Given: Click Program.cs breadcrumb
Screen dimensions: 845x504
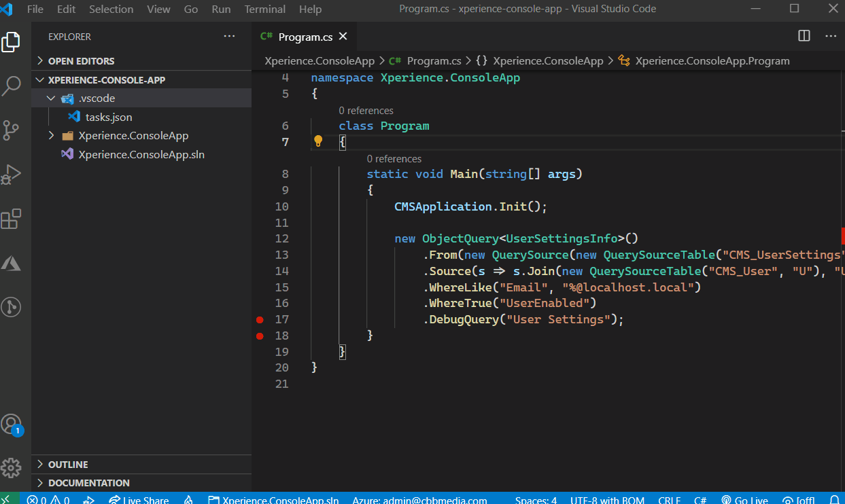Looking at the screenshot, I should point(425,60).
